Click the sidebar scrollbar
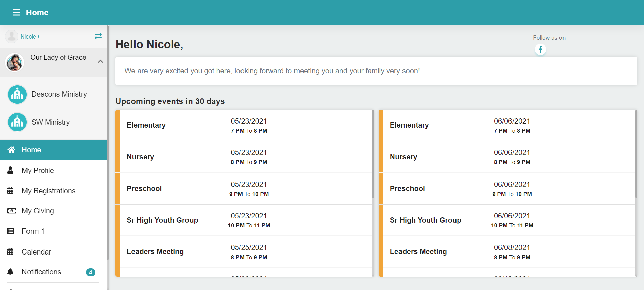 (108, 143)
